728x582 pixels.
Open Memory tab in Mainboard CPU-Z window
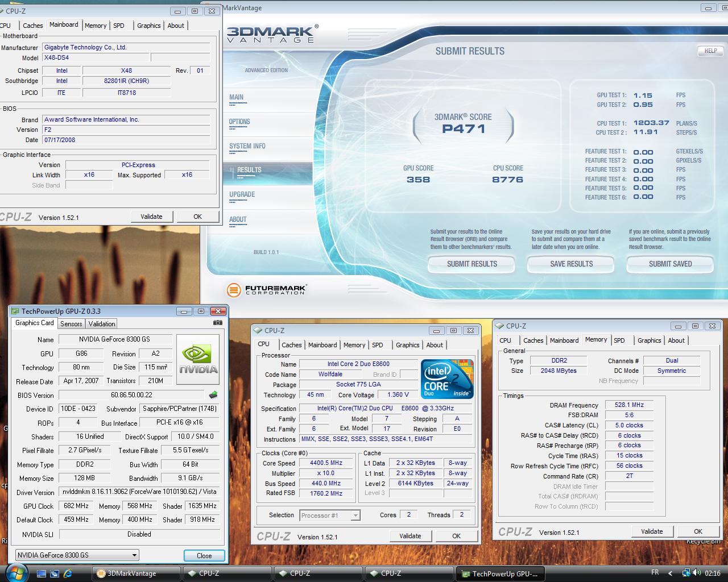click(x=96, y=26)
